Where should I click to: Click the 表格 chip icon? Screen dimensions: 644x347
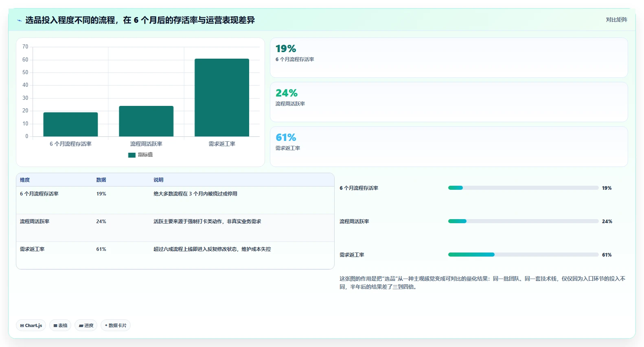coord(55,326)
